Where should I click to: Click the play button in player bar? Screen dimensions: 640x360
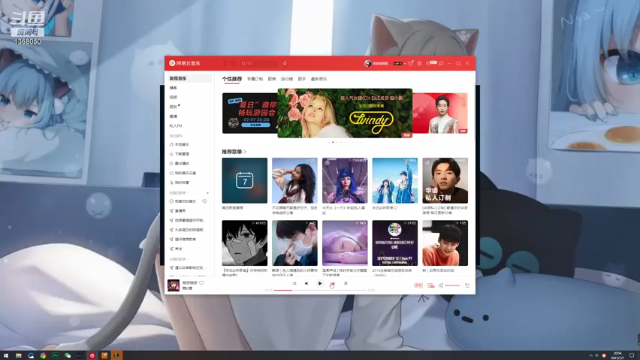320,283
